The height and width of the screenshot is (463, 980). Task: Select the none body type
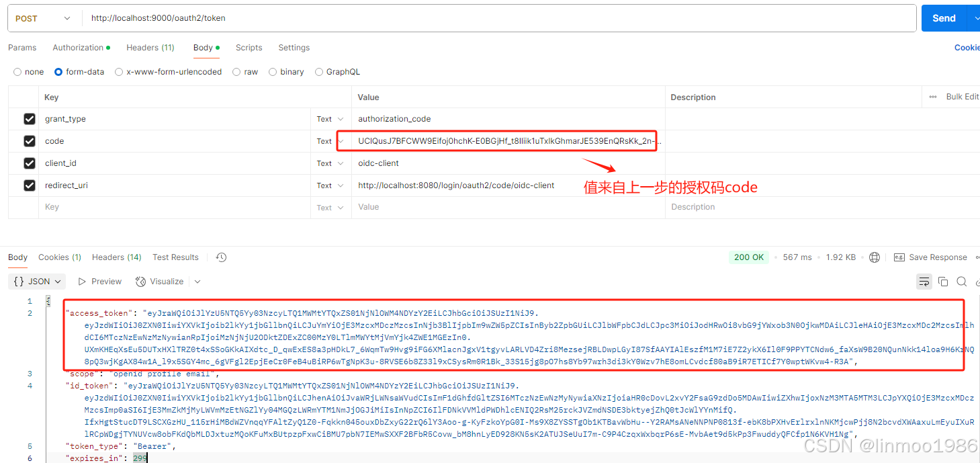[29, 72]
